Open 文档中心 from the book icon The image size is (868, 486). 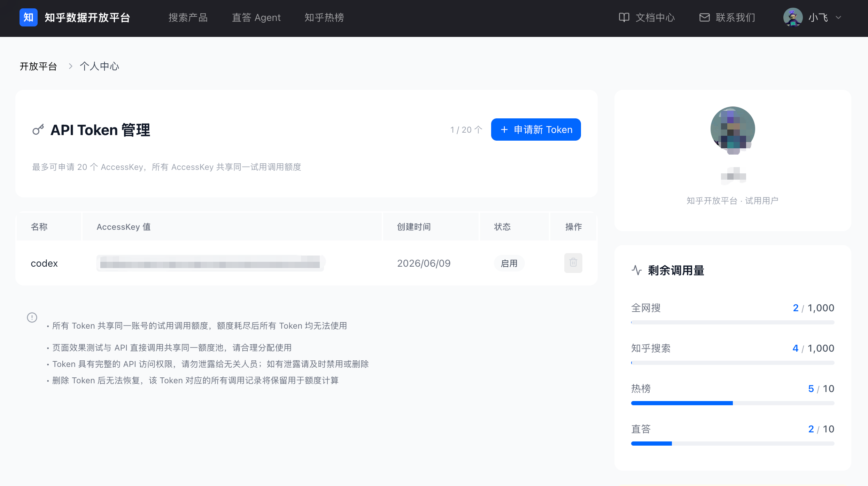tap(624, 17)
